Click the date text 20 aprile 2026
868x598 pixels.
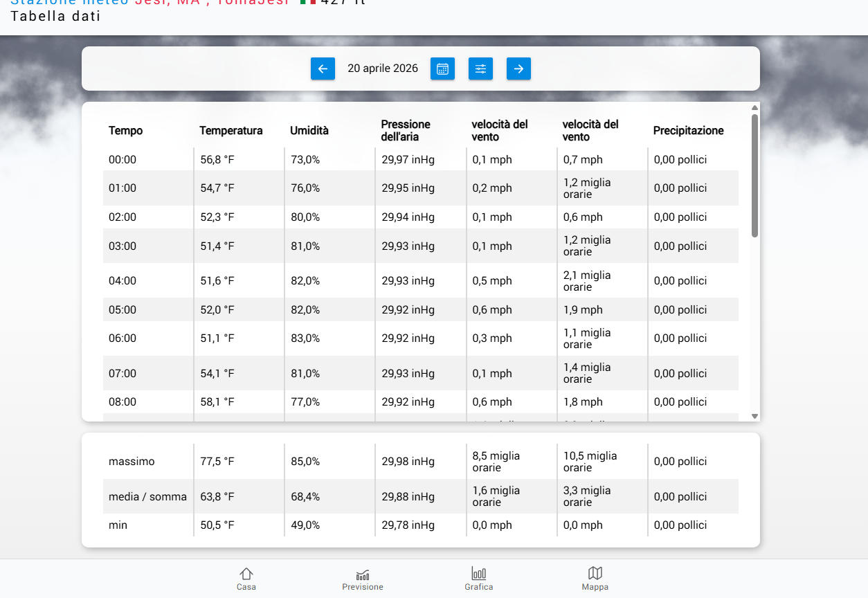point(383,69)
